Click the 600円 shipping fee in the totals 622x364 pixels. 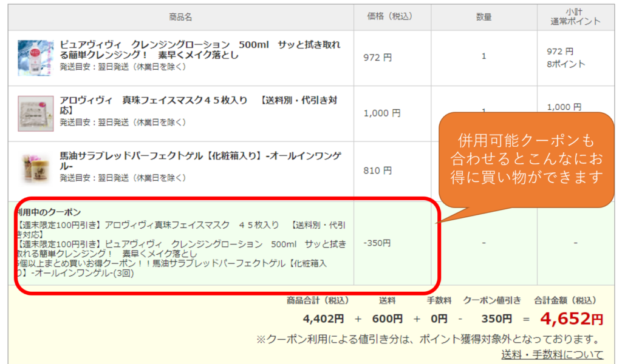387,319
